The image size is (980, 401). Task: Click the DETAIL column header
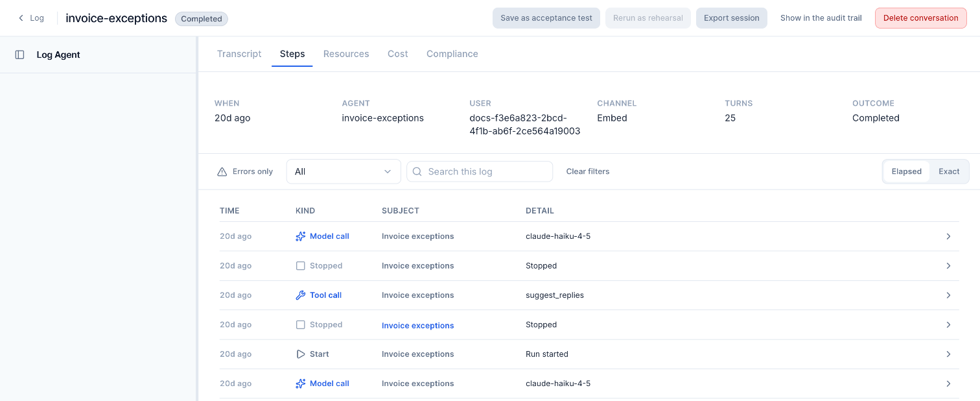(x=540, y=211)
